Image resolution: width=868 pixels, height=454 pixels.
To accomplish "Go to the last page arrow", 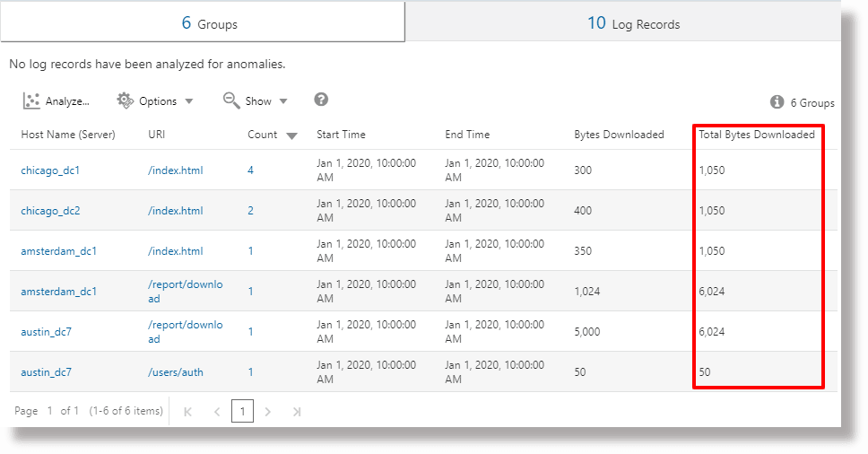I will click(297, 412).
